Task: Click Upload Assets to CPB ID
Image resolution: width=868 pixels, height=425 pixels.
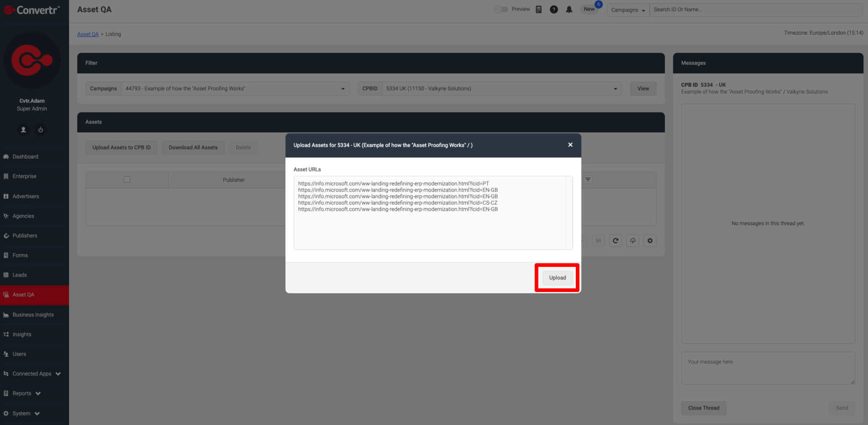Action: click(x=121, y=148)
